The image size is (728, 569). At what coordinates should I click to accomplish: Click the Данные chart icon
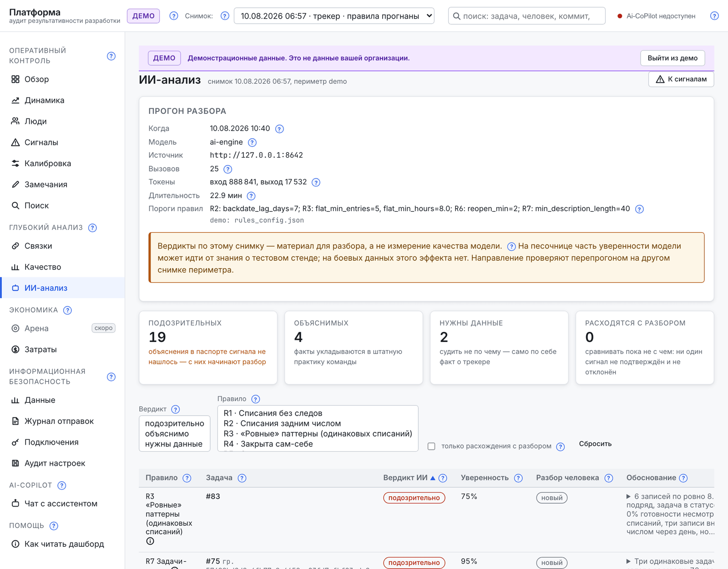[15, 400]
